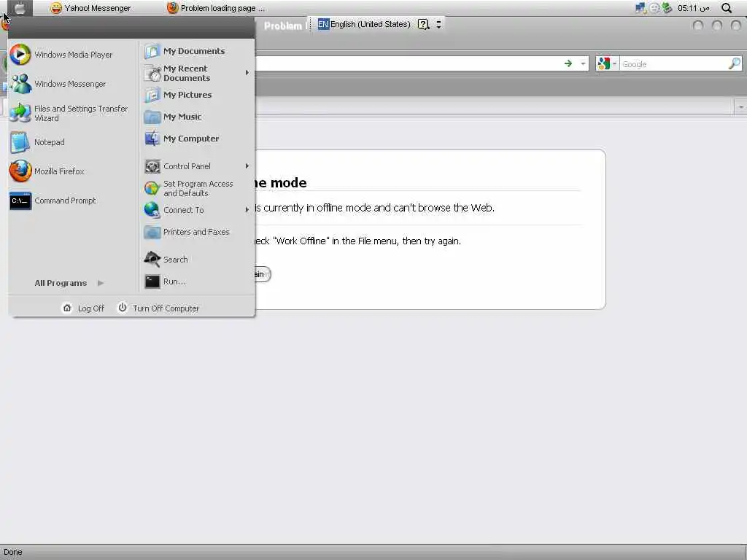Click Control Panel gear icon
The width and height of the screenshot is (747, 560).
pyautogui.click(x=152, y=166)
